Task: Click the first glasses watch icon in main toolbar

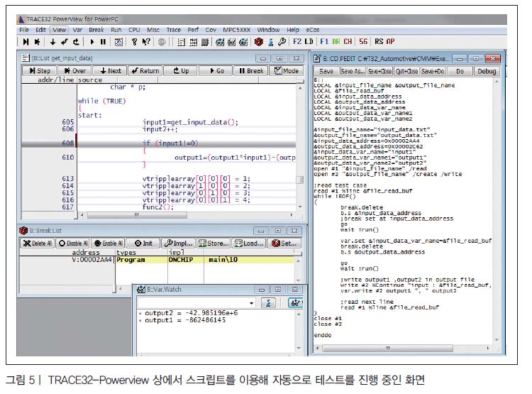Action: pyautogui.click(x=220, y=42)
